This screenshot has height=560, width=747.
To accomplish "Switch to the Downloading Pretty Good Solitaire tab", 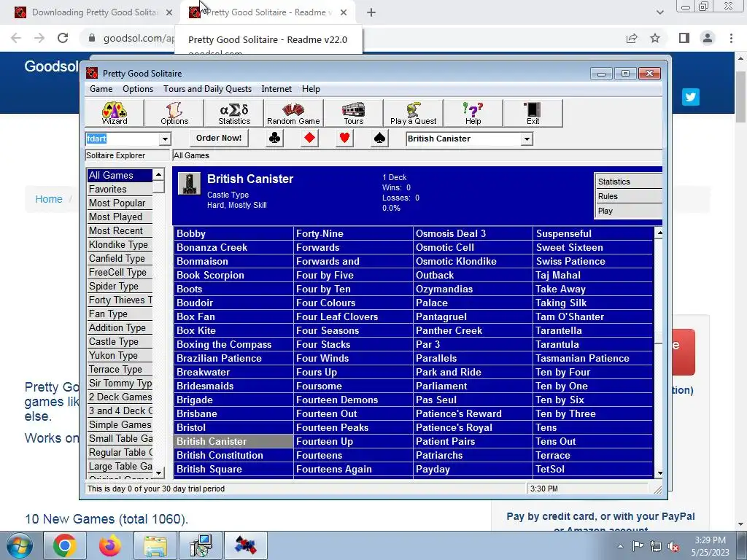I will point(93,12).
